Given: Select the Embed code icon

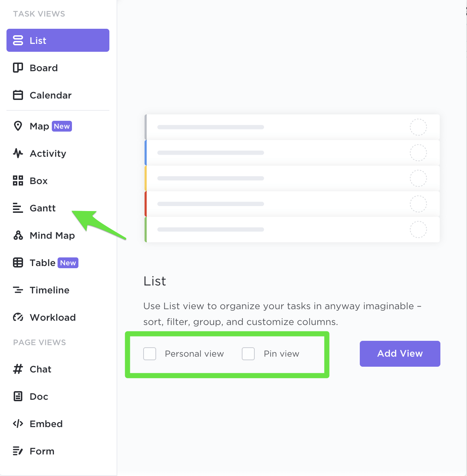Looking at the screenshot, I should coord(18,424).
